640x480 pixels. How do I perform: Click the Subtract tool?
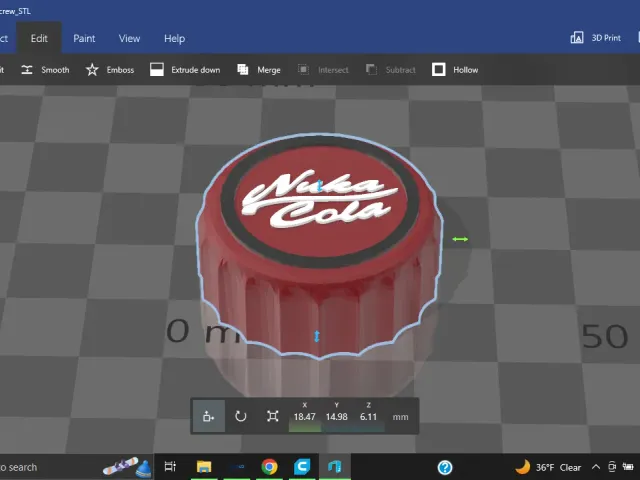coord(391,70)
